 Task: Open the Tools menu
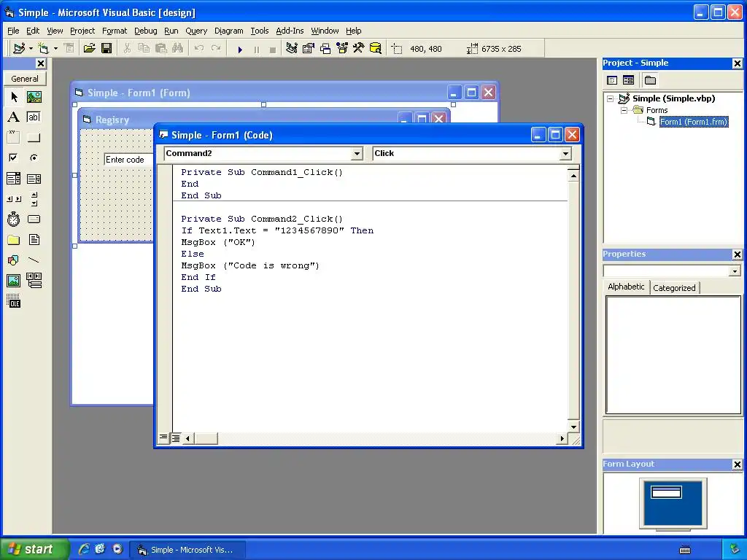(260, 31)
